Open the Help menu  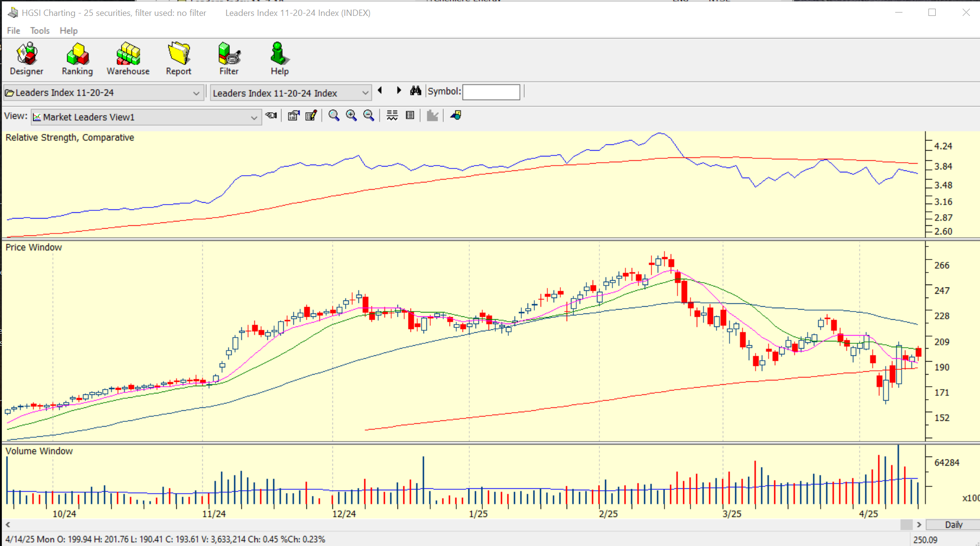click(68, 30)
